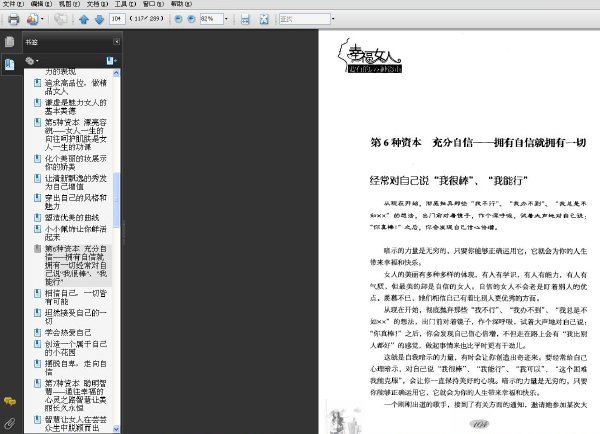Click bookmark icon beside 学会热爱自己

(37, 332)
